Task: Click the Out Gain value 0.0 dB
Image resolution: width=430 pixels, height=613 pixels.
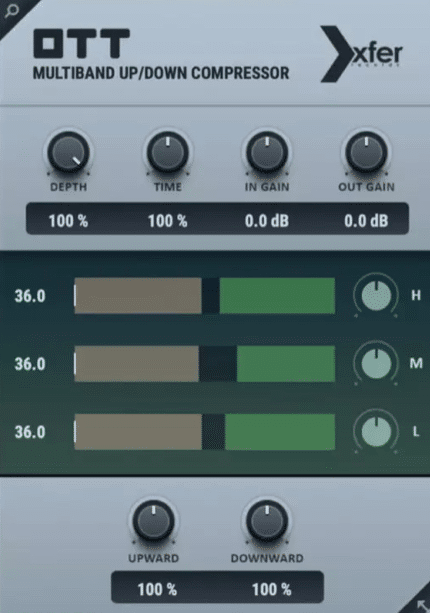Action: pos(366,221)
